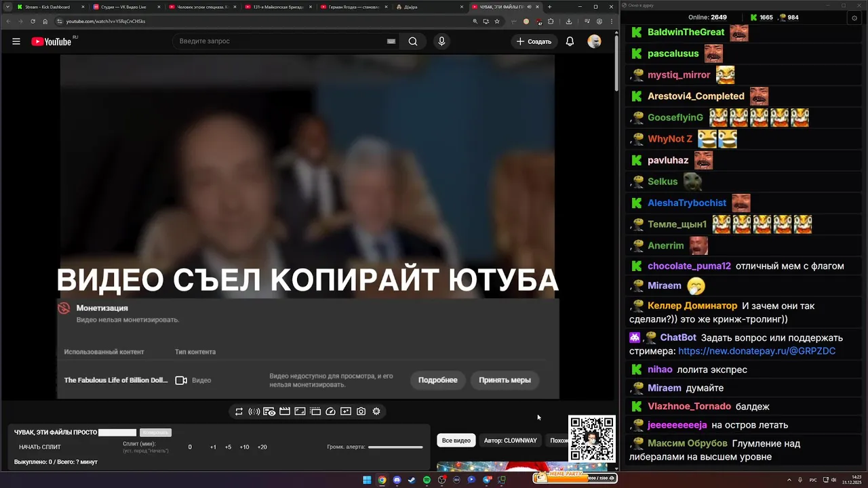This screenshot has height=488, width=868.
Task: Go back in Chrome
Action: point(7,21)
